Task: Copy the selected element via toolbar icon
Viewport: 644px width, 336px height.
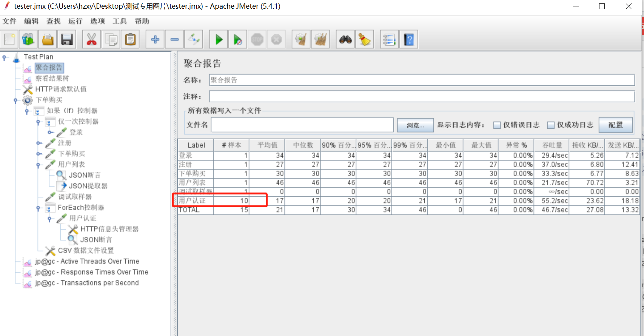Action: pos(111,39)
